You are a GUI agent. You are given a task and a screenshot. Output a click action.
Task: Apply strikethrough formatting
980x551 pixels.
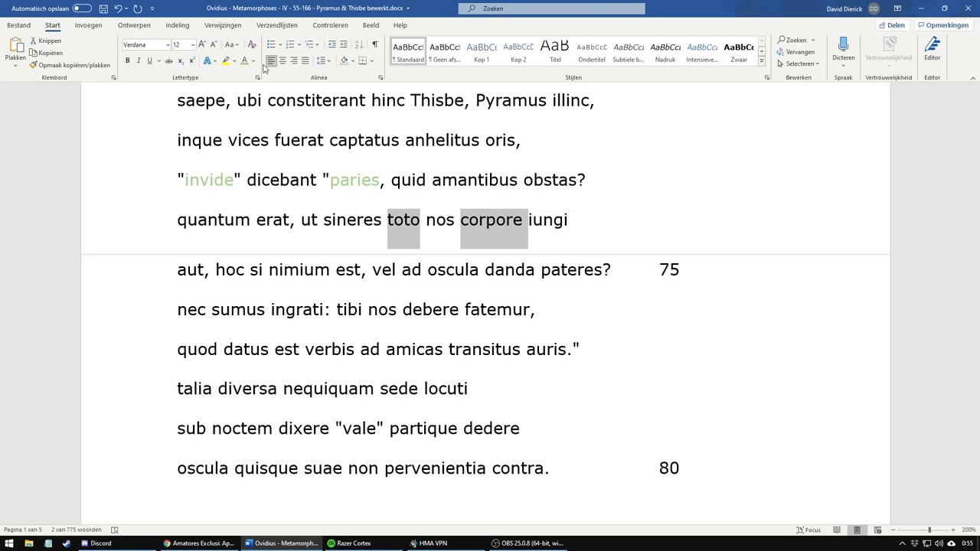(x=168, y=60)
